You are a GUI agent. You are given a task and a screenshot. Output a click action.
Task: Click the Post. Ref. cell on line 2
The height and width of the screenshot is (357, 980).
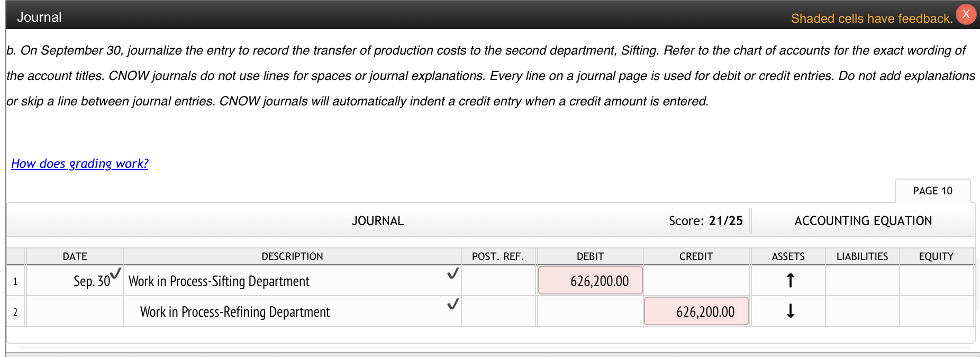(498, 311)
